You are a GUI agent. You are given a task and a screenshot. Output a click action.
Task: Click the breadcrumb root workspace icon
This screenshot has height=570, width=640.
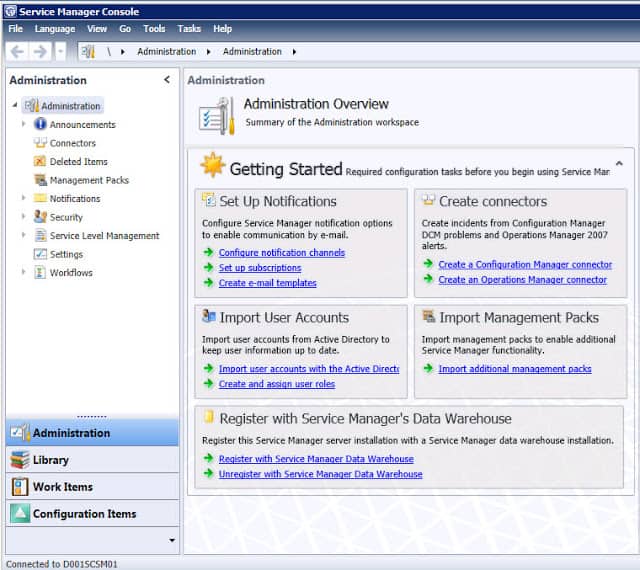(x=88, y=52)
